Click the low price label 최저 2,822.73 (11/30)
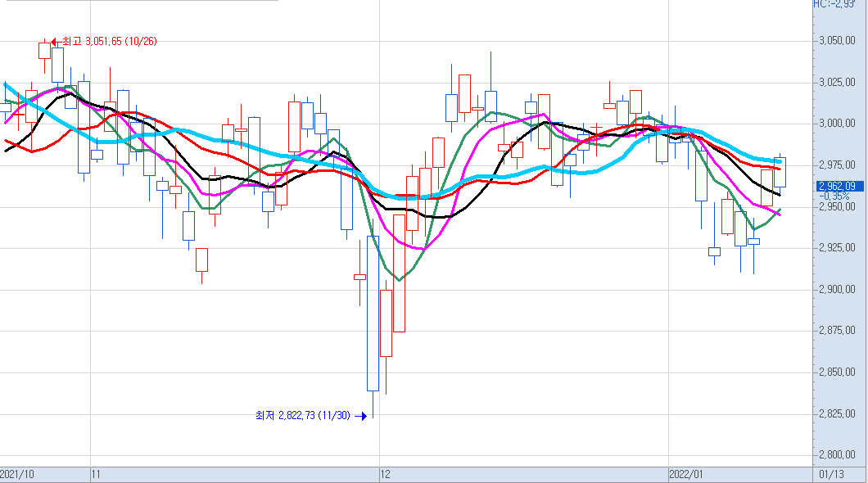This screenshot has height=483, width=868. pos(303,416)
